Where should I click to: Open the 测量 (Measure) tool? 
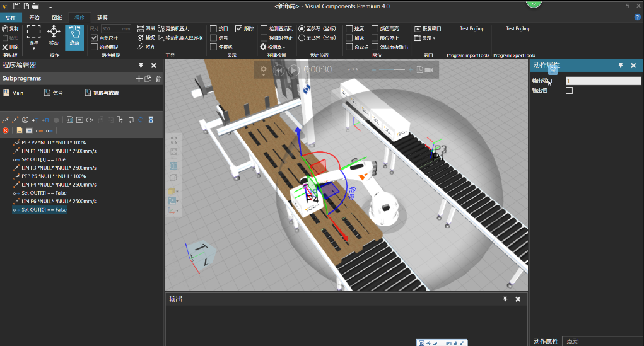point(146,28)
